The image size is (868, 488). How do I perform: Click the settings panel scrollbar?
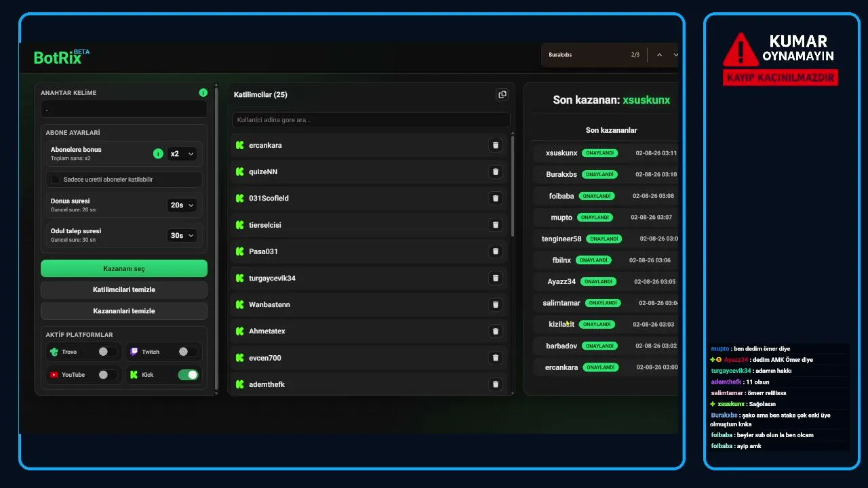(x=216, y=237)
